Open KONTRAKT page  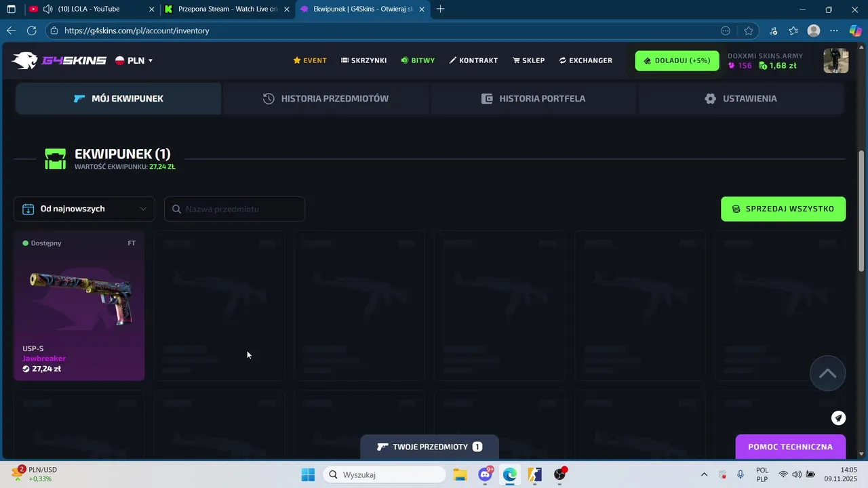pos(473,60)
